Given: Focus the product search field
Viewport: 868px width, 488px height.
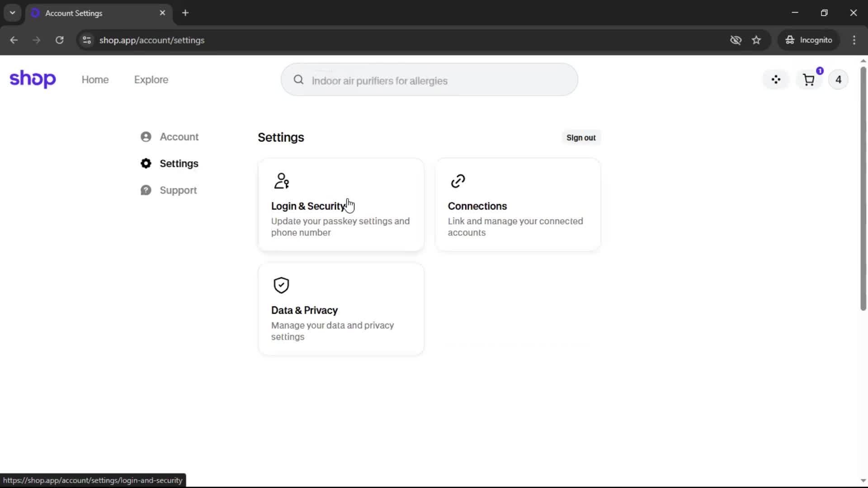Looking at the screenshot, I should click(429, 80).
